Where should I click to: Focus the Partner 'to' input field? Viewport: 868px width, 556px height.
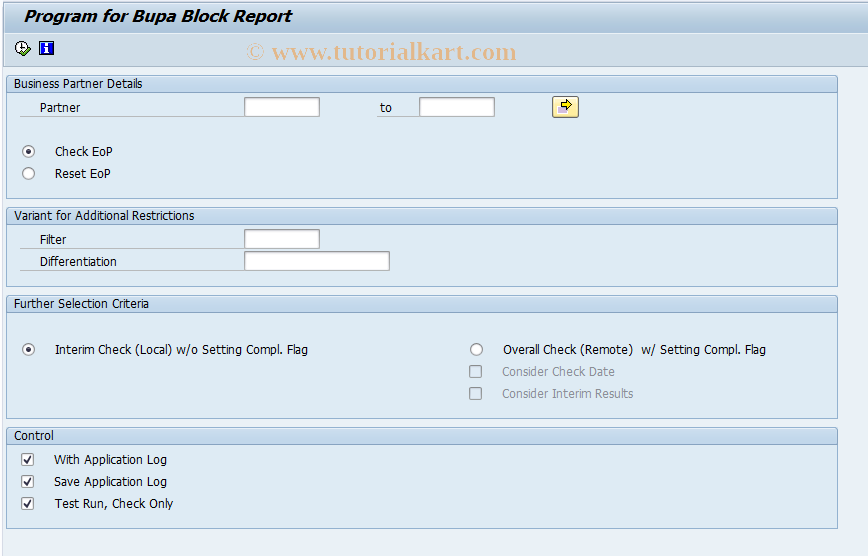(x=457, y=107)
